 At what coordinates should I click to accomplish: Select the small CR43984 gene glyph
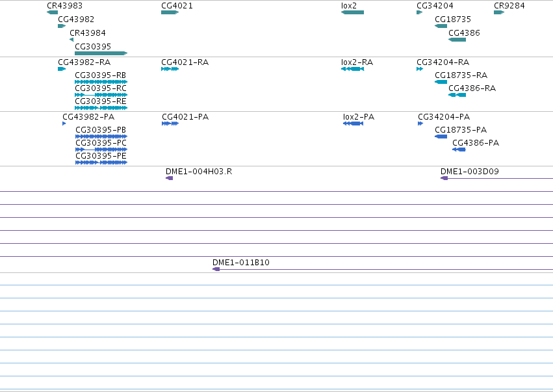71,40
